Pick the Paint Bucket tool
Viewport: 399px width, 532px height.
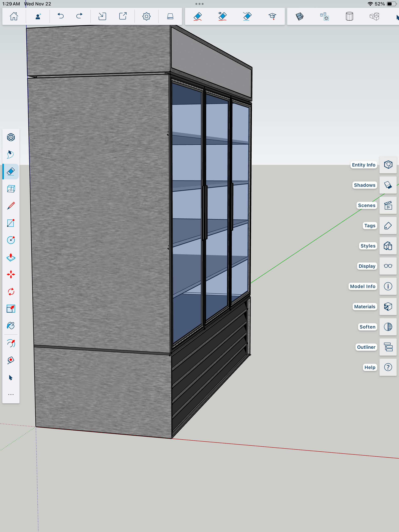click(x=11, y=326)
